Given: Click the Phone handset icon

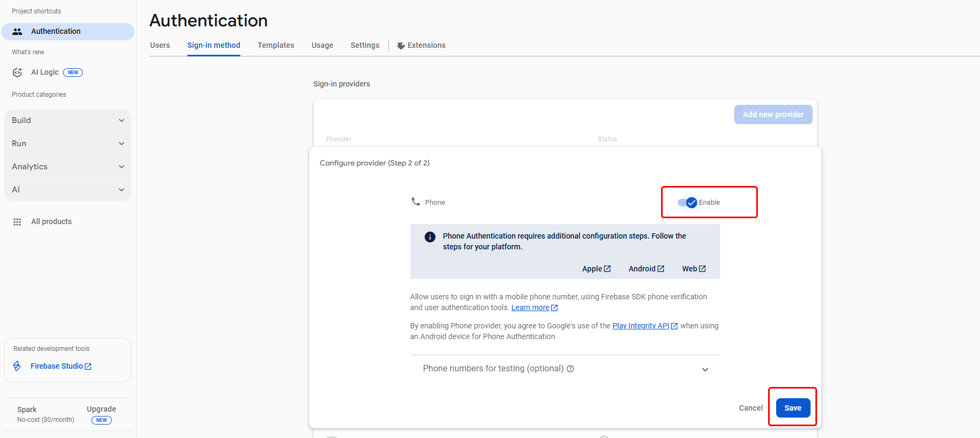Looking at the screenshot, I should pos(416,202).
